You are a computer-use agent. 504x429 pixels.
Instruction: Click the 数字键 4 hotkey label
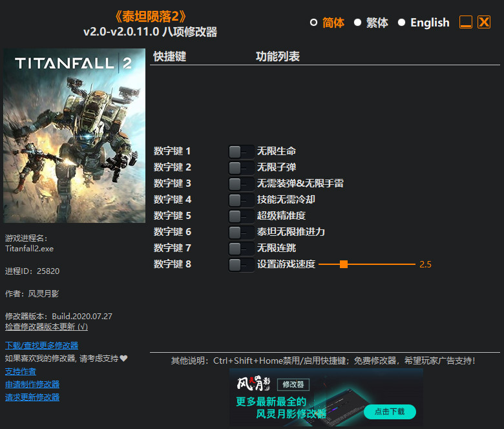(x=173, y=200)
